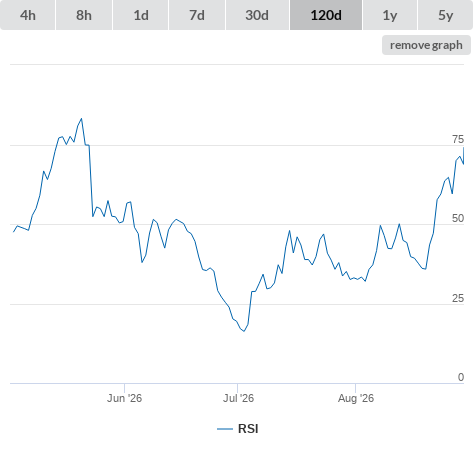474x455 pixels.
Task: Click the remove graph button
Action: pos(426,45)
